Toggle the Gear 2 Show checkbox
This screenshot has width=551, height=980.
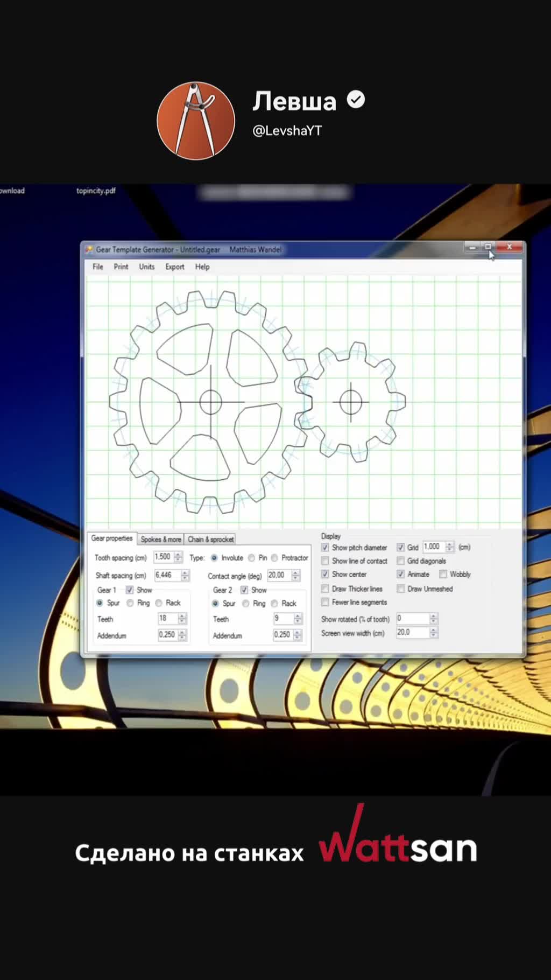(x=244, y=590)
